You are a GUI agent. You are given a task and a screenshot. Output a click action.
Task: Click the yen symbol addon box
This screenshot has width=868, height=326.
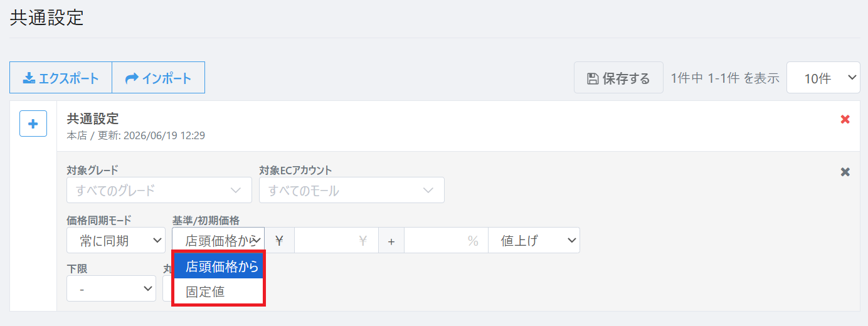pyautogui.click(x=280, y=240)
